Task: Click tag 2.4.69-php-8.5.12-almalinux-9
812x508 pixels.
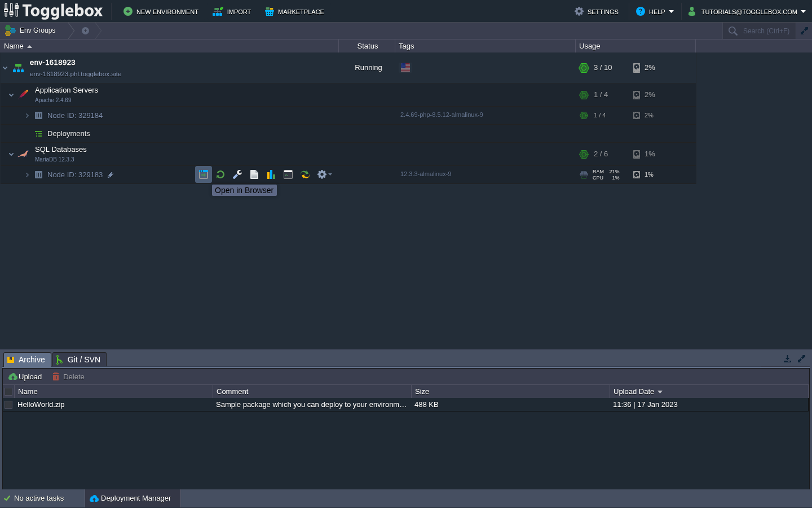Action: (x=442, y=115)
